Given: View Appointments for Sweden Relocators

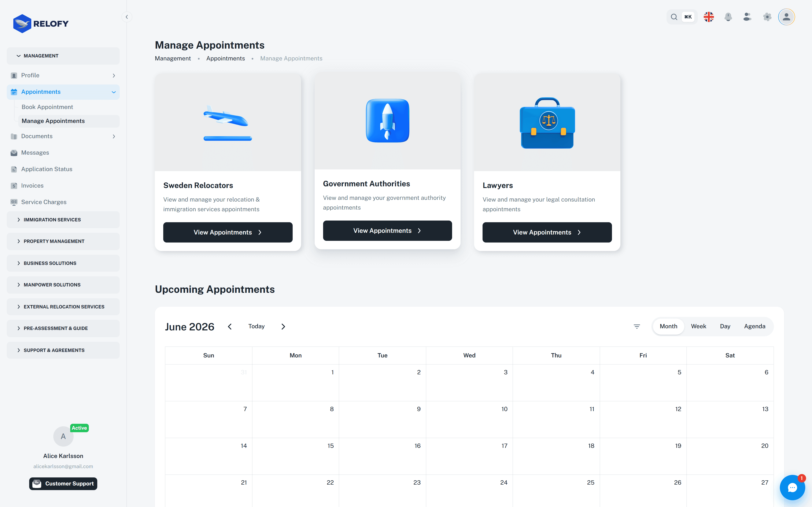Looking at the screenshot, I should pos(228,232).
